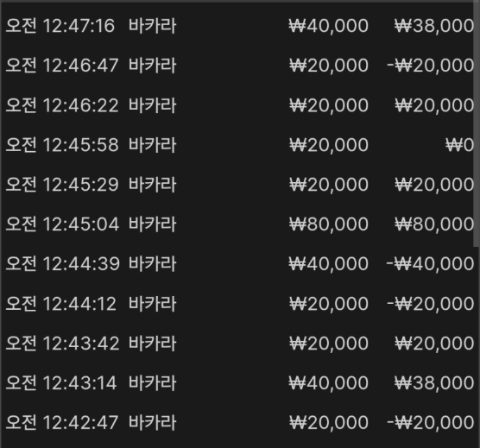The width and height of the screenshot is (480, 448).
Task: Select the 오전 12:47:16 바카라 row
Action: (239, 25)
